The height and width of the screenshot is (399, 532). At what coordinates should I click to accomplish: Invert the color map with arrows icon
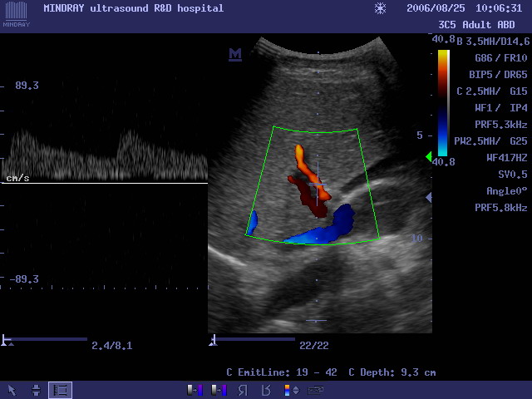(x=292, y=390)
